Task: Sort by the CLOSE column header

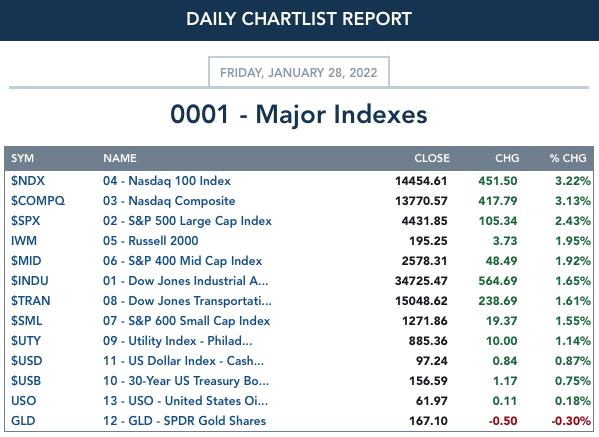Action: click(x=432, y=158)
